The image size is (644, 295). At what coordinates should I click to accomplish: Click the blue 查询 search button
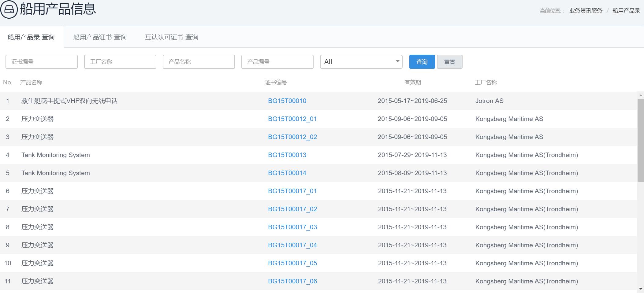click(x=422, y=62)
